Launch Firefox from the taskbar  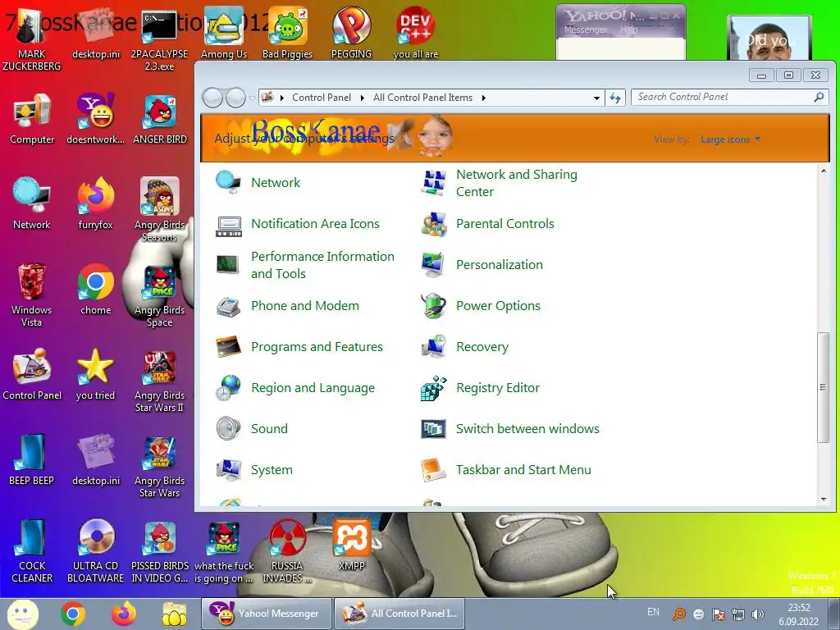pyautogui.click(x=124, y=614)
